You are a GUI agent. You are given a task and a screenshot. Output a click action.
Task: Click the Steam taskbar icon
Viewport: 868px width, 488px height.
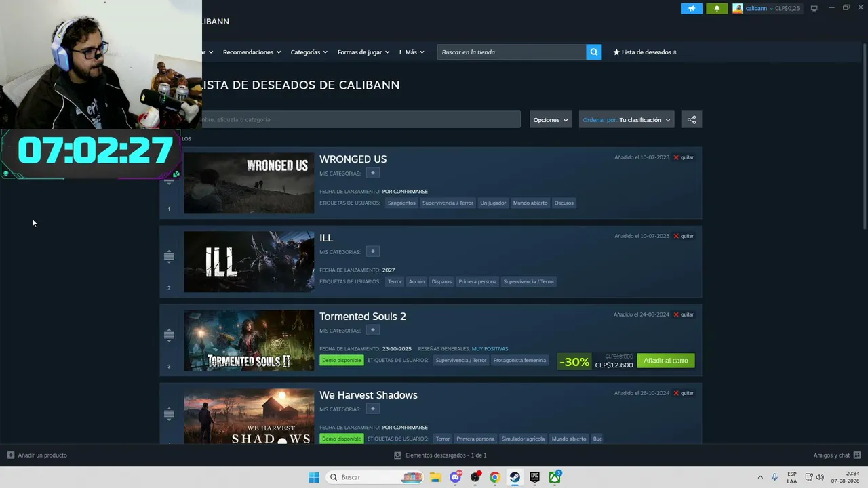(515, 477)
